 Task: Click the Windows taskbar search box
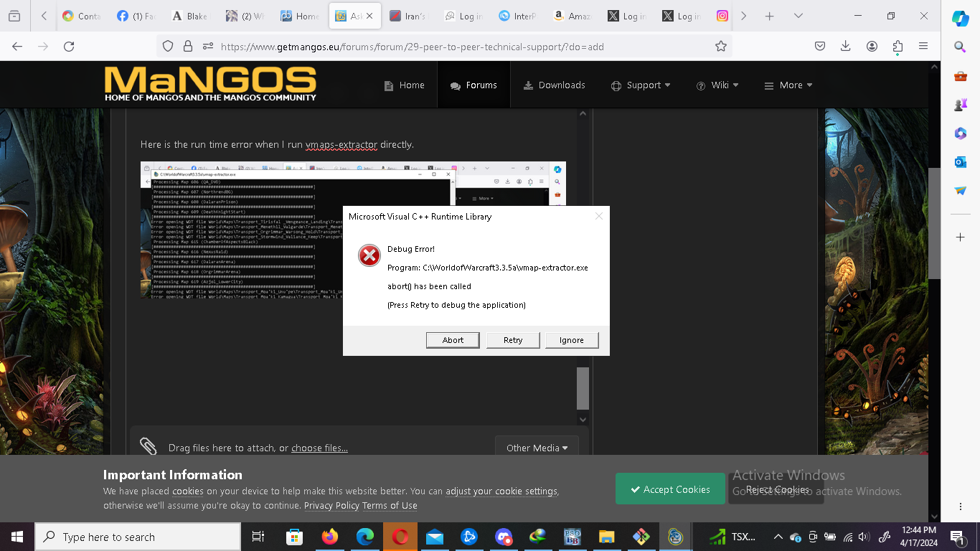click(x=137, y=537)
